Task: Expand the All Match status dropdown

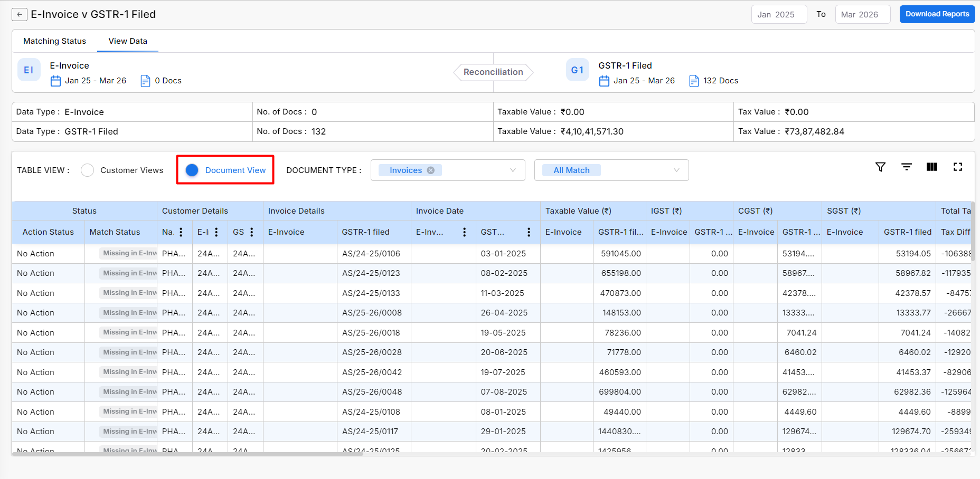Action: [x=676, y=170]
